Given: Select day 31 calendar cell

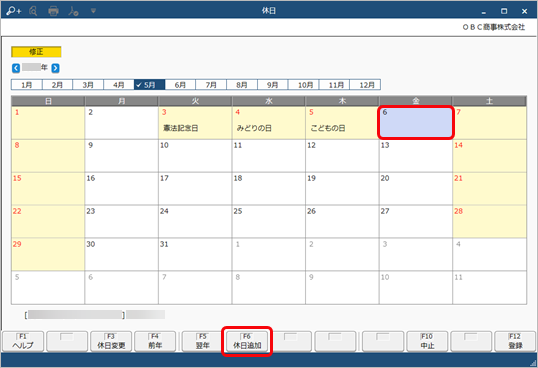Looking at the screenshot, I should pos(195,254).
